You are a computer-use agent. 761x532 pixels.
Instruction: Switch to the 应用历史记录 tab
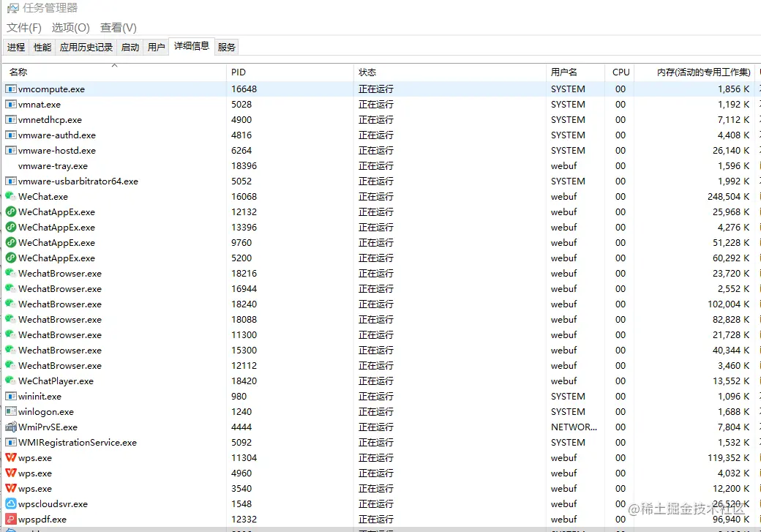coord(86,47)
